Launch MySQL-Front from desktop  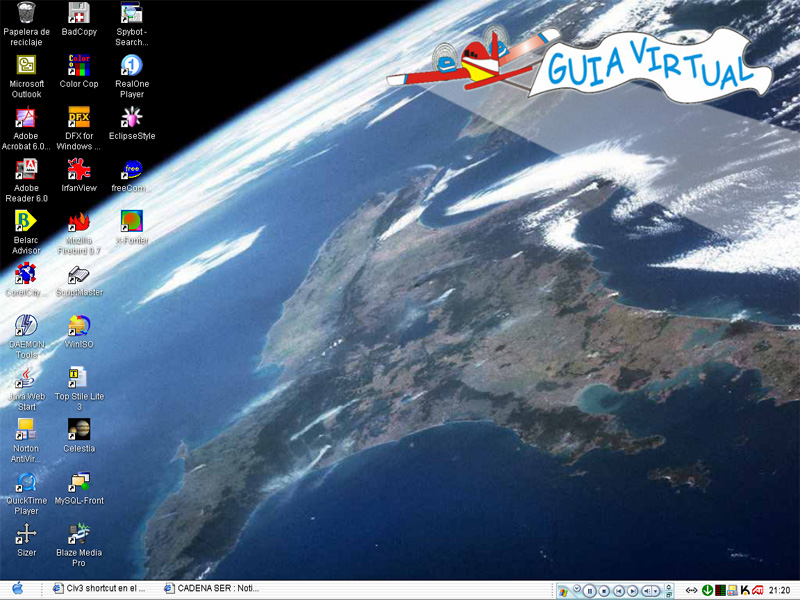pos(79,482)
